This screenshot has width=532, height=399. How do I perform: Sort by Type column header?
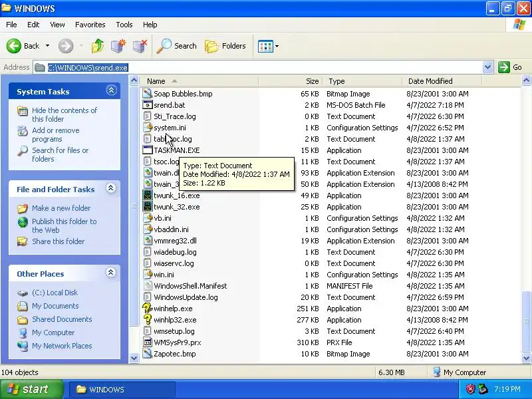pos(362,81)
